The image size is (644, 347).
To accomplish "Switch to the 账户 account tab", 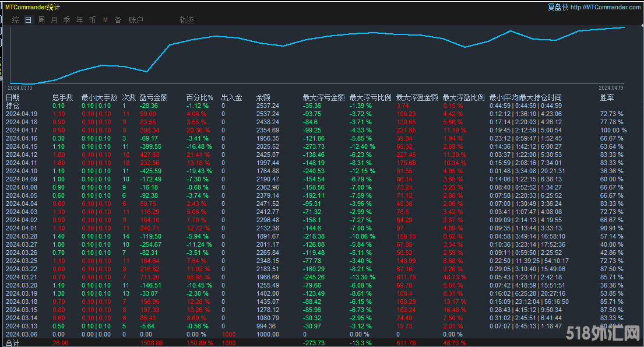I will [136, 20].
